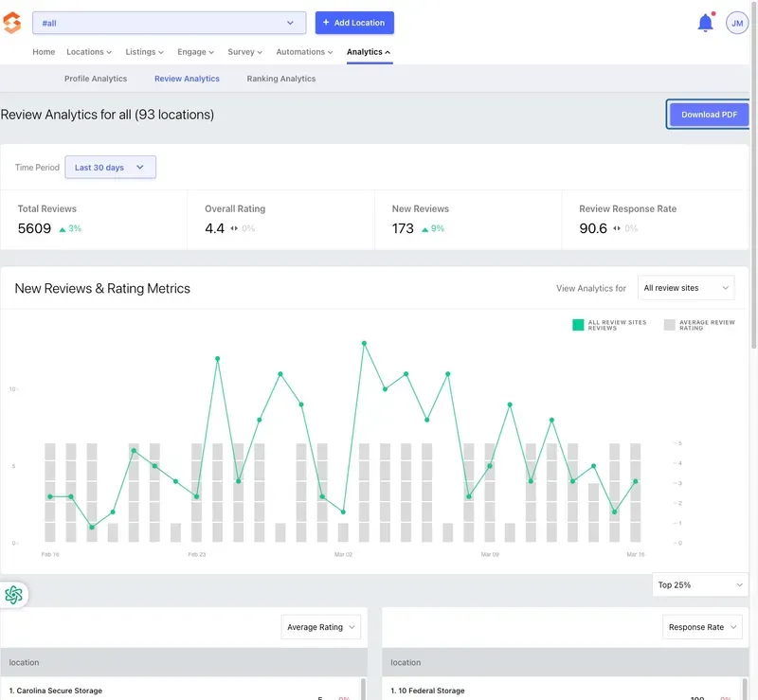
Task: Click the Mar 02 date label on chart axis
Action: (343, 554)
